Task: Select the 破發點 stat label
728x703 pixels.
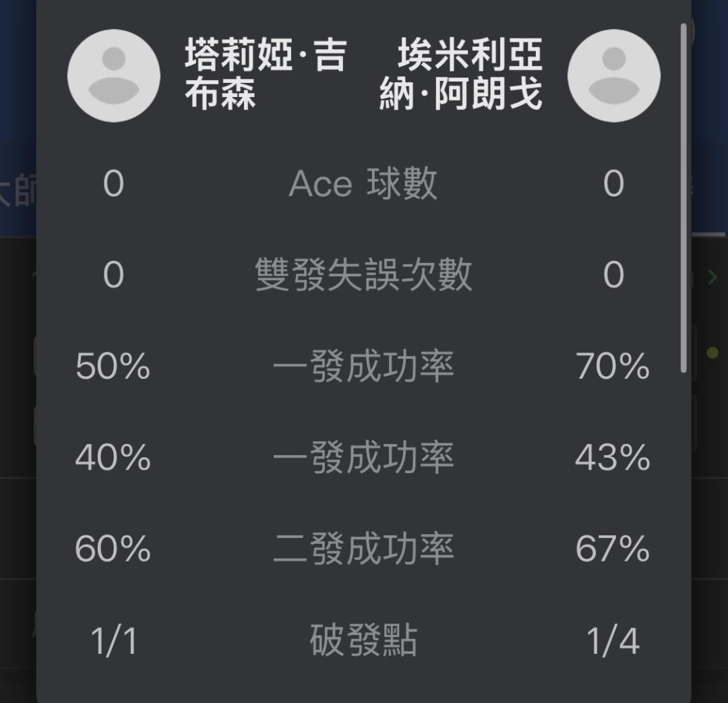Action: [x=363, y=640]
